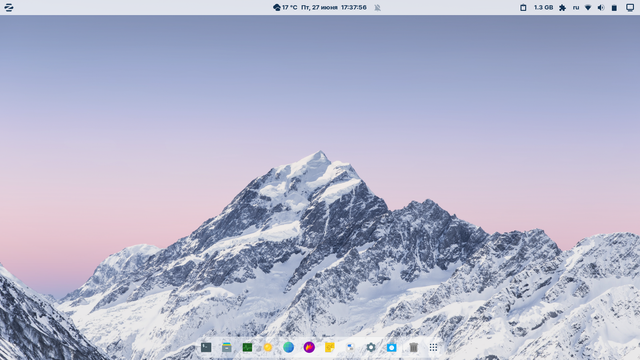Viewport: 640px width, 360px height.
Task: Open the green system monitor app
Action: (x=247, y=347)
